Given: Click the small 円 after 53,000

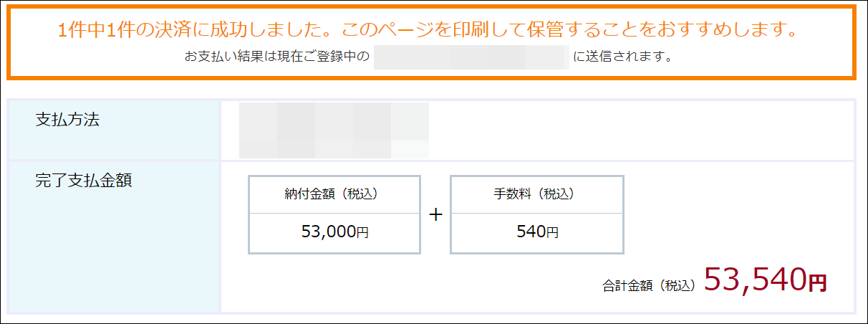Looking at the screenshot, I should (362, 233).
